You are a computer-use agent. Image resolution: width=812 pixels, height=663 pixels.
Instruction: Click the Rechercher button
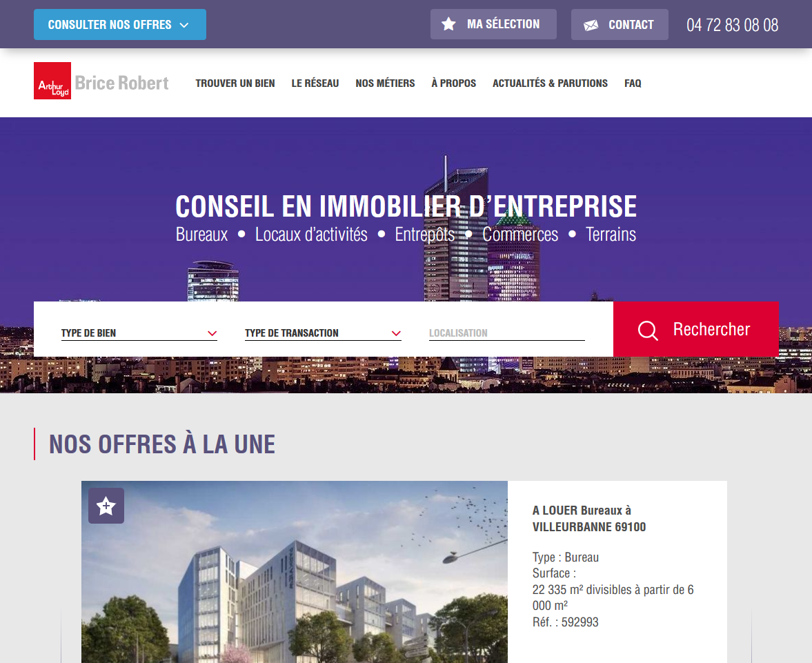click(696, 329)
